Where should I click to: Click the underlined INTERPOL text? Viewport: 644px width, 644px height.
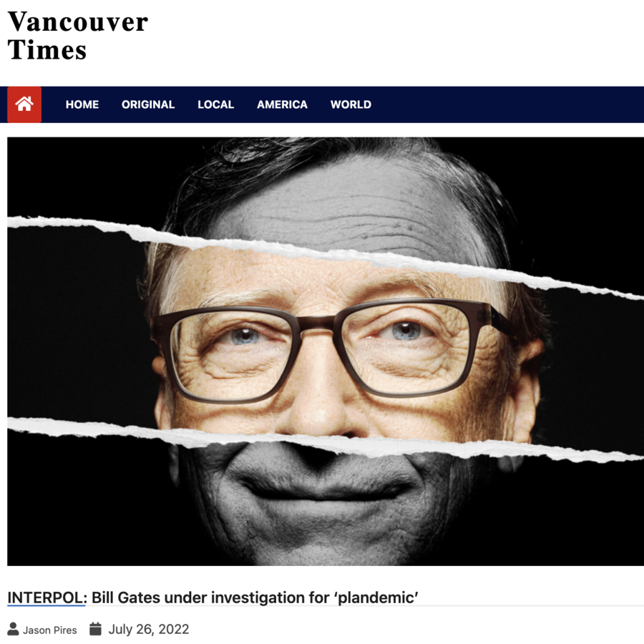point(47,597)
